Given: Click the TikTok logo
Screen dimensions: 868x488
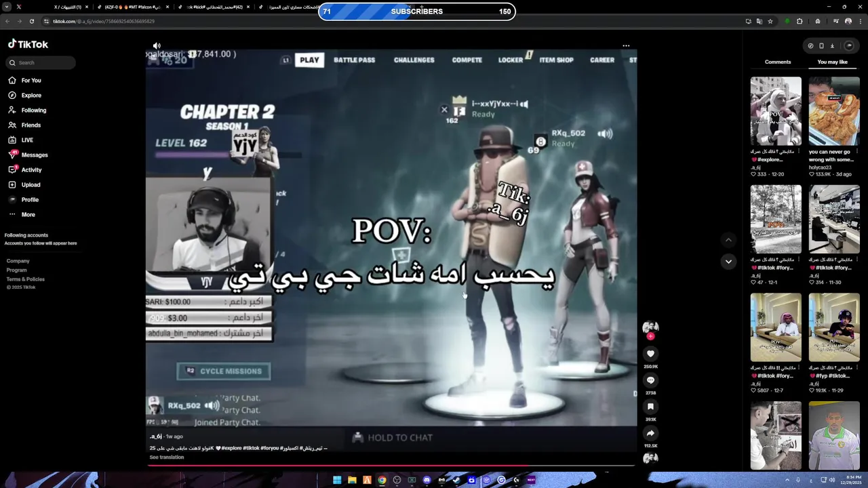Looking at the screenshot, I should tap(28, 44).
